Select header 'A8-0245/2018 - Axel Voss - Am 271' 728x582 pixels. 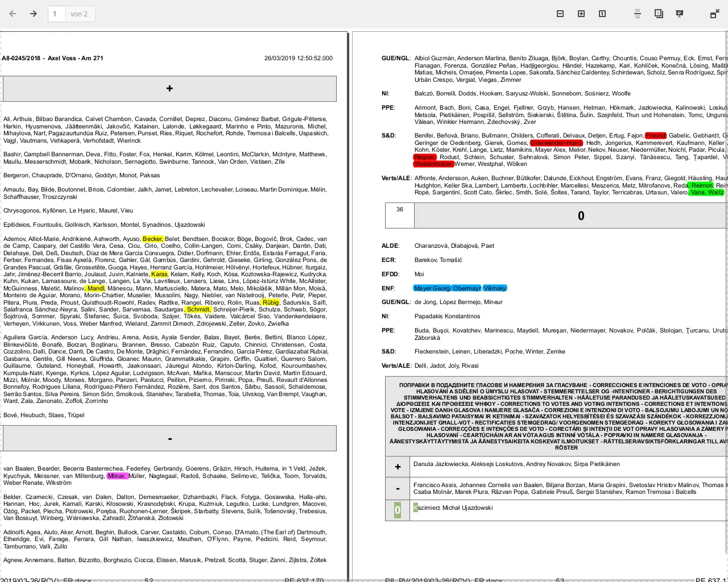pyautogui.click(x=52, y=58)
